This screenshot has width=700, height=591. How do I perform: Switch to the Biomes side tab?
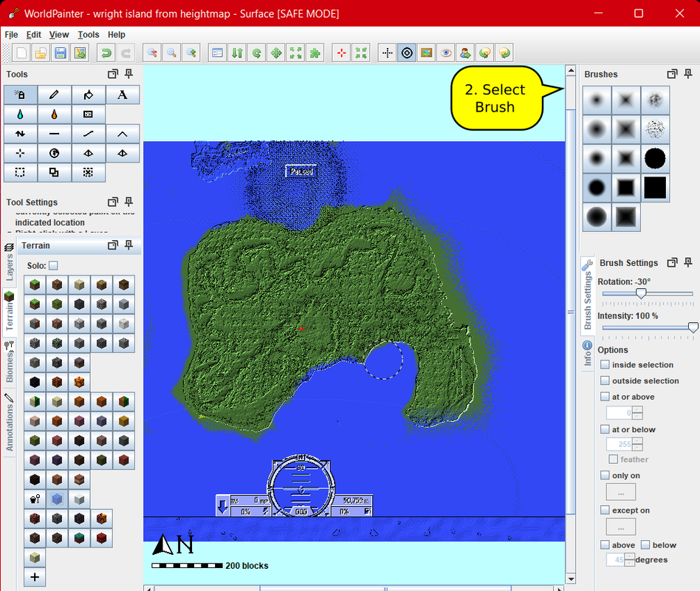[x=9, y=362]
